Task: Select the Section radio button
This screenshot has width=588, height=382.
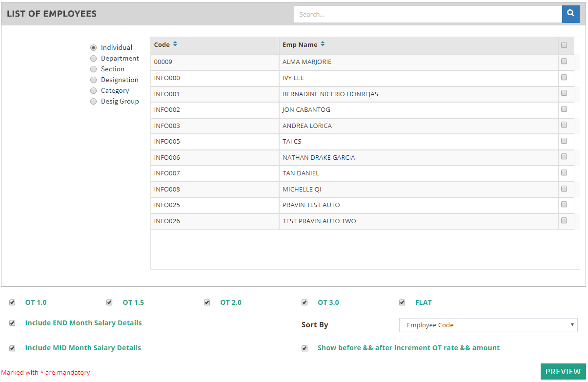Action: click(94, 69)
